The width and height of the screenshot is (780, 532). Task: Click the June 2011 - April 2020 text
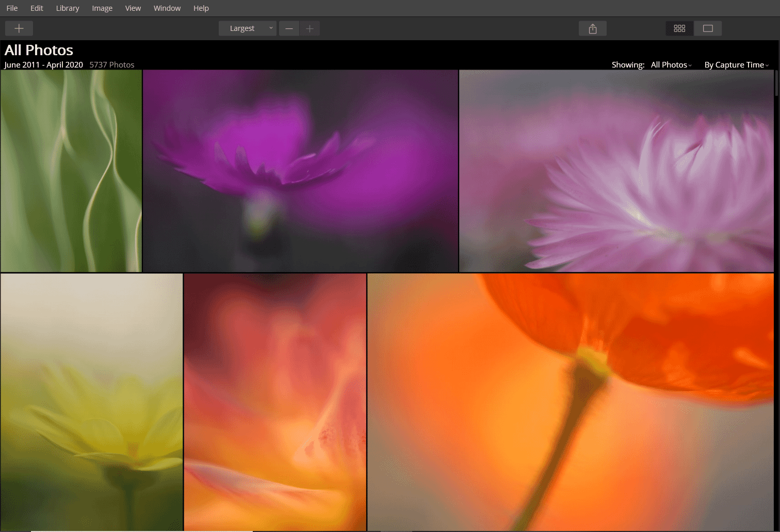click(x=43, y=65)
